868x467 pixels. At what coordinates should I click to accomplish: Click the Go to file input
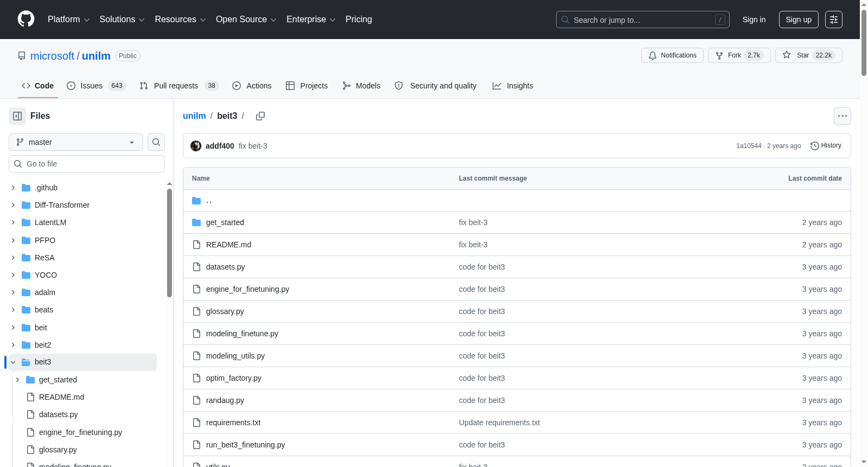click(87, 164)
